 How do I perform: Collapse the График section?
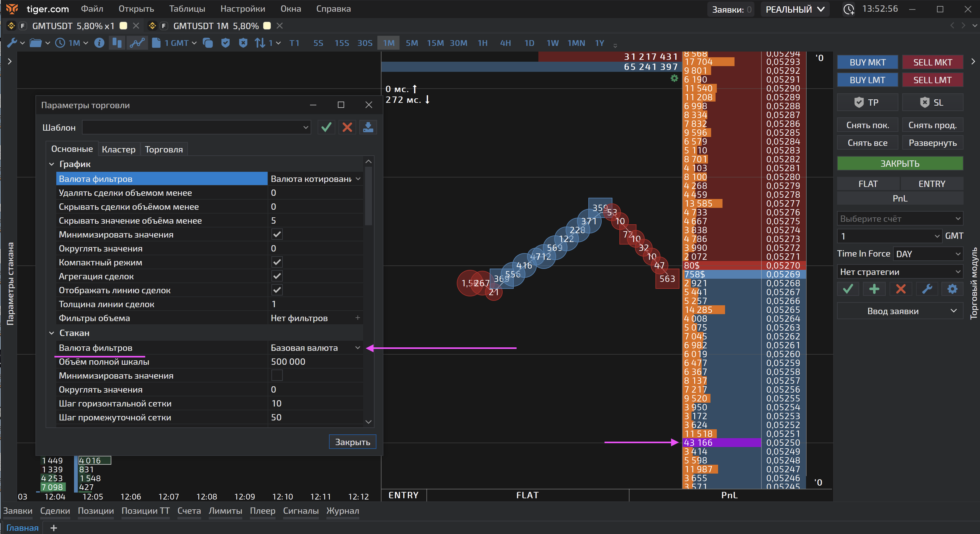52,164
